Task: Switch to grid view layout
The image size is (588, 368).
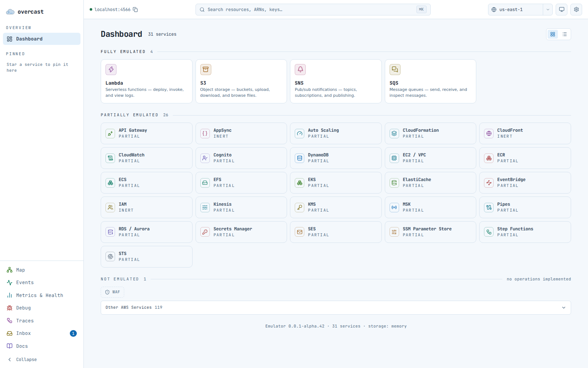Action: (x=553, y=34)
